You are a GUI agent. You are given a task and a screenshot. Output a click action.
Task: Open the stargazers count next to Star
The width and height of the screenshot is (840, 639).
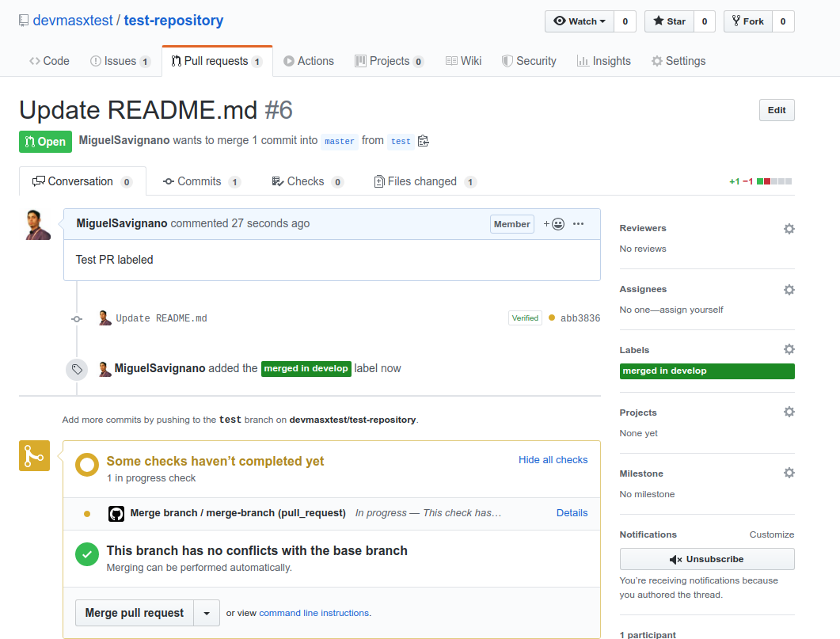705,21
